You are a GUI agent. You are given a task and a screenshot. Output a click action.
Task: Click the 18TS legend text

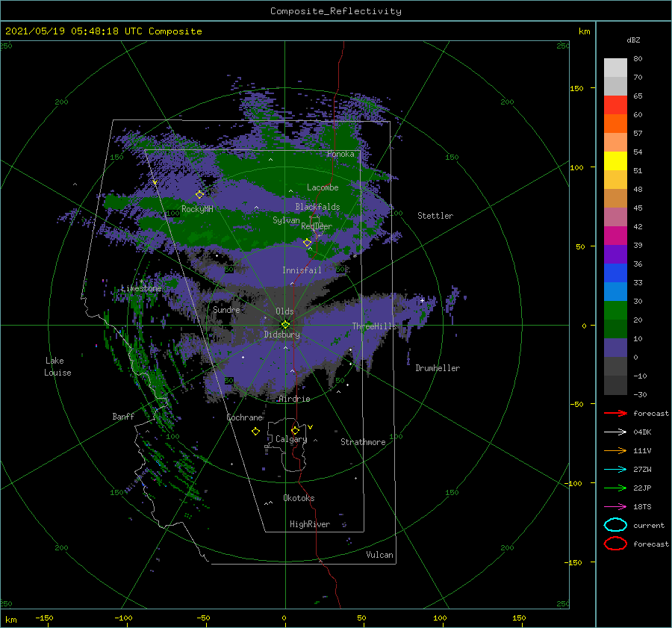point(642,507)
